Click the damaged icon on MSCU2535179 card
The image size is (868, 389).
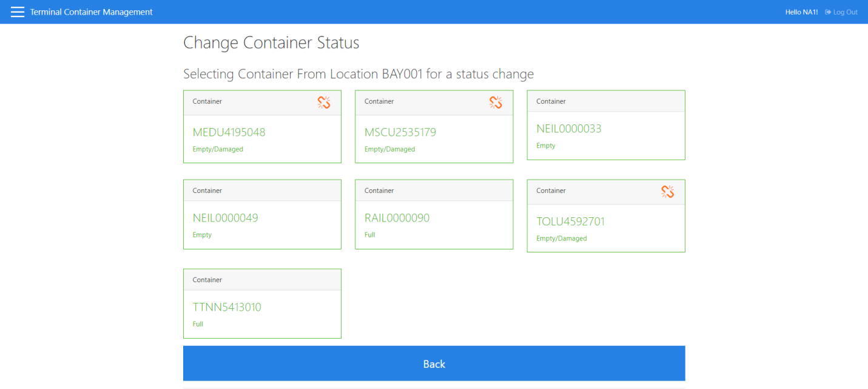[496, 103]
